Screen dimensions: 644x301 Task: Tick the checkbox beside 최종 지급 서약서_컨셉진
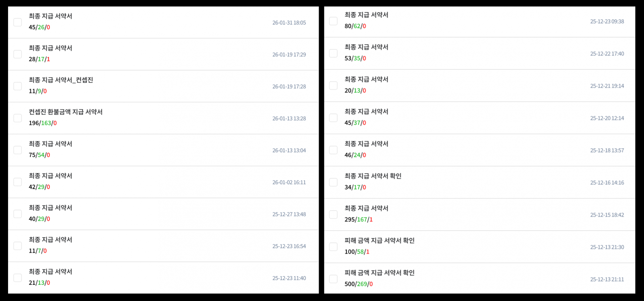[x=17, y=86]
